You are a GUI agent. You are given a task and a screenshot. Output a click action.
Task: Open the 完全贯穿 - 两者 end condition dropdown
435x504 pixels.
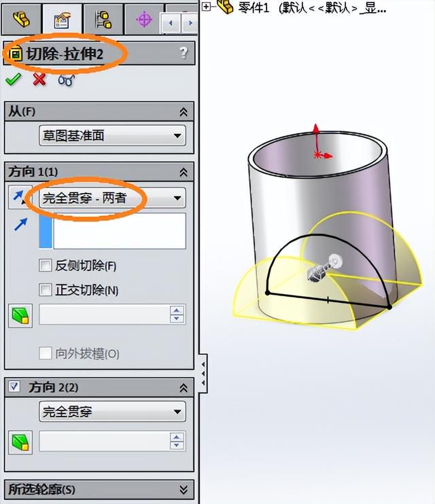[x=112, y=198]
